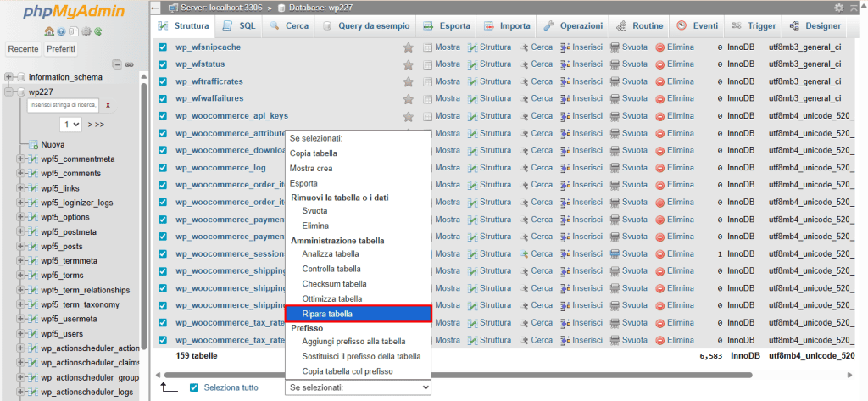Viewport: 868px width, 401px height.
Task: Go to next page of tables with > arrow
Action: [90, 125]
